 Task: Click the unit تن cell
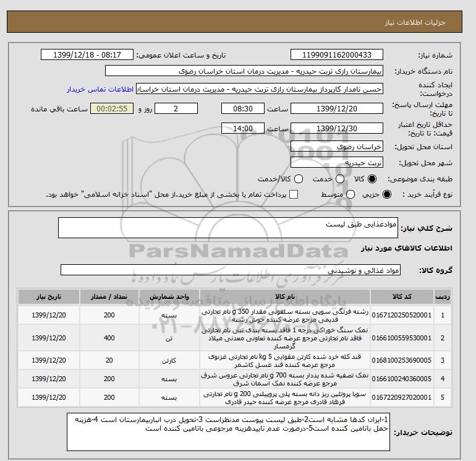169,338
